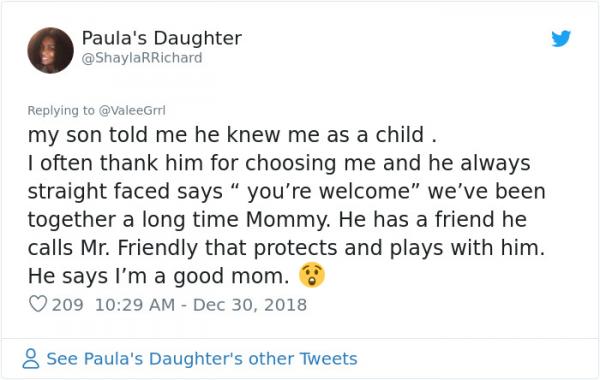Visit the @ShaylaRRichard handle

coord(142,58)
